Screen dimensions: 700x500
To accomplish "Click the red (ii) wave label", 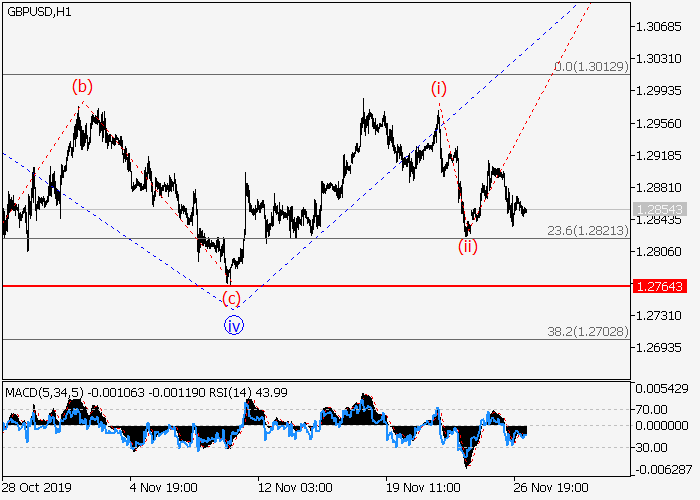I will 467,247.
